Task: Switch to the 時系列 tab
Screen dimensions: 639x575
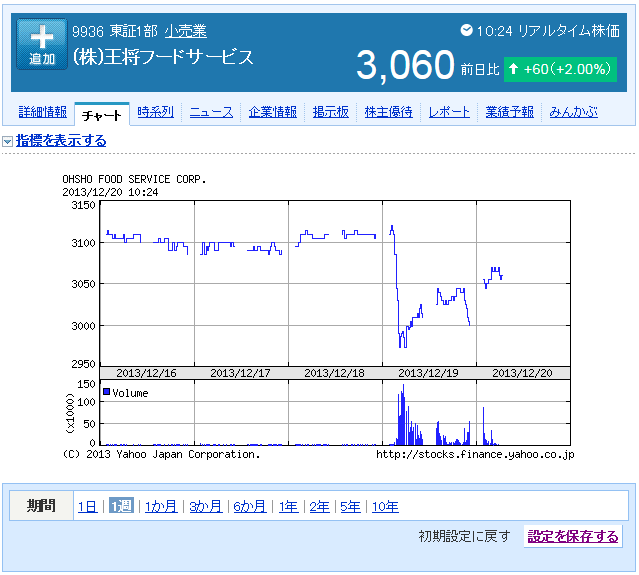Action: pos(156,112)
